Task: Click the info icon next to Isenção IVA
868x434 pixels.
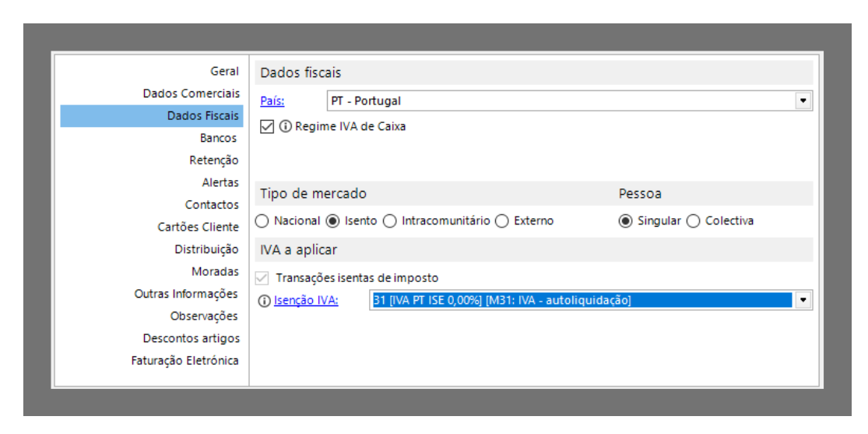Action: [265, 301]
